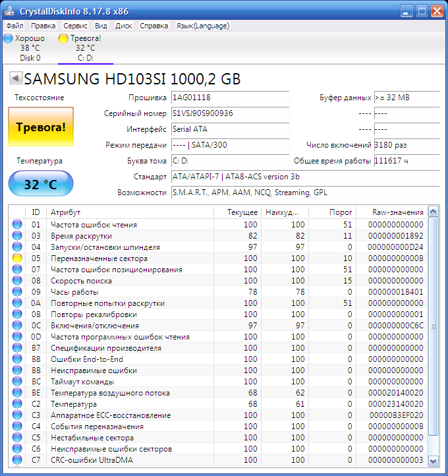448x476 pixels.
Task: Click the blue status icon for attribute 0A
Action: coord(17,303)
